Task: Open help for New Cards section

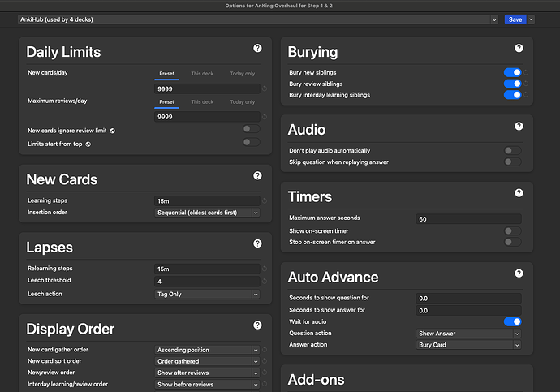Action: [x=257, y=175]
